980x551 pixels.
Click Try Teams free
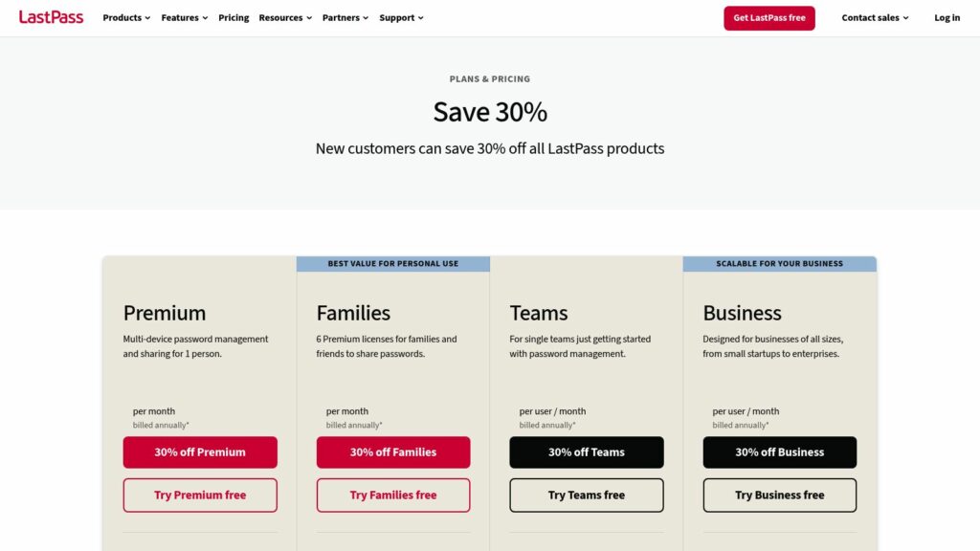tap(587, 496)
